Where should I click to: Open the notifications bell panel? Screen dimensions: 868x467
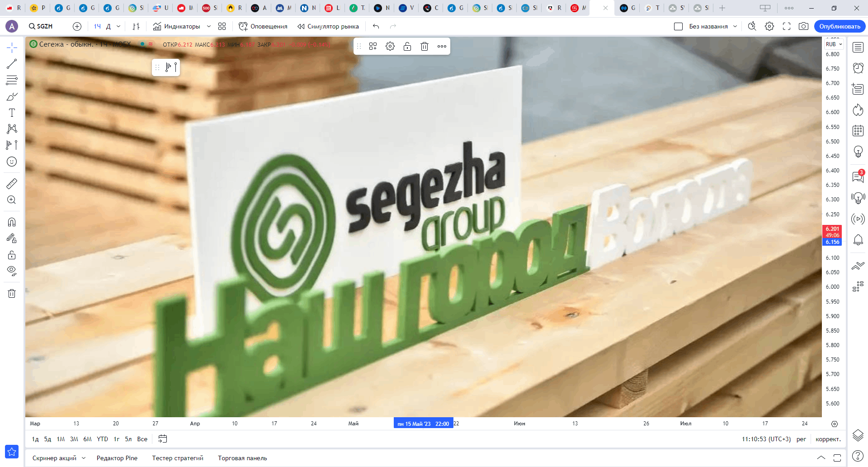858,239
